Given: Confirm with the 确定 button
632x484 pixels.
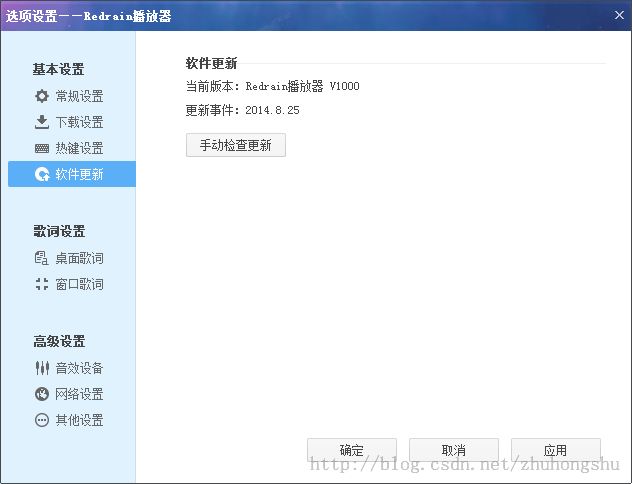Looking at the screenshot, I should (352, 450).
